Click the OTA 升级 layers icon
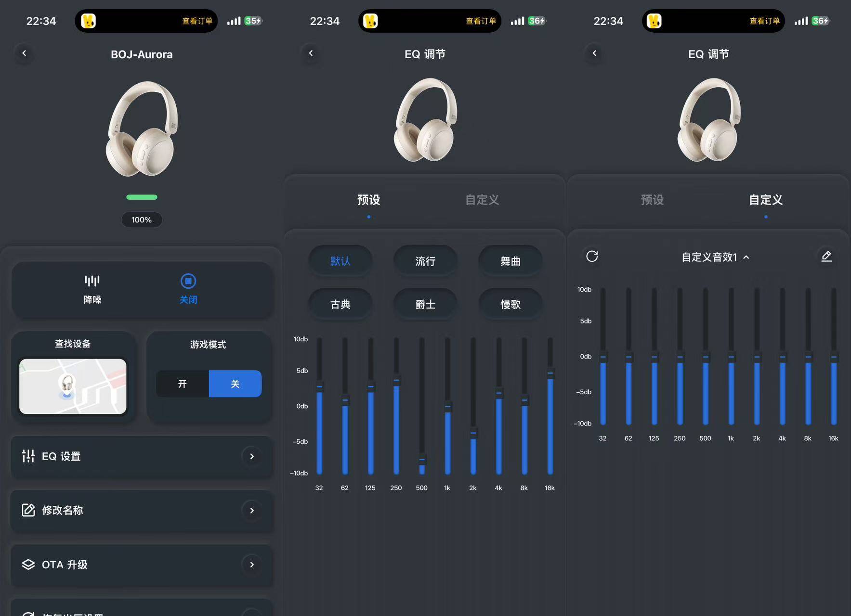Image resolution: width=851 pixels, height=616 pixels. (28, 565)
